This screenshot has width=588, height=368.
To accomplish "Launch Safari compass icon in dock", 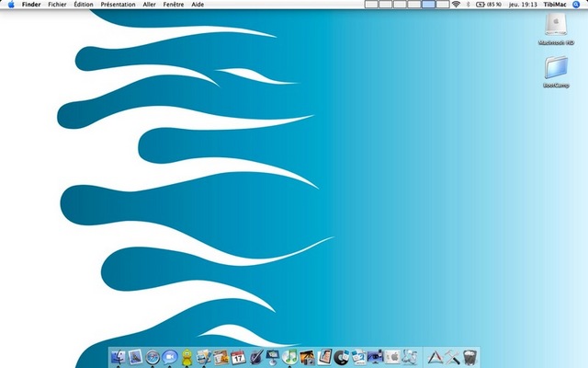I will point(152,357).
